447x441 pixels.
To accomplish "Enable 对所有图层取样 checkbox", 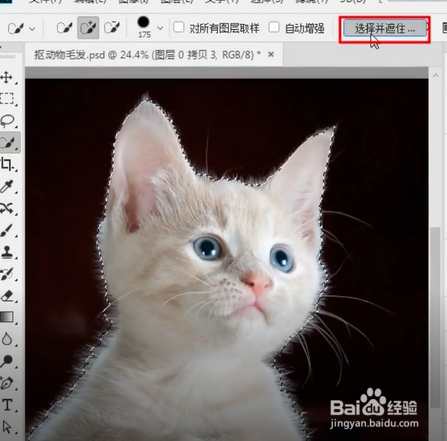I will (179, 27).
